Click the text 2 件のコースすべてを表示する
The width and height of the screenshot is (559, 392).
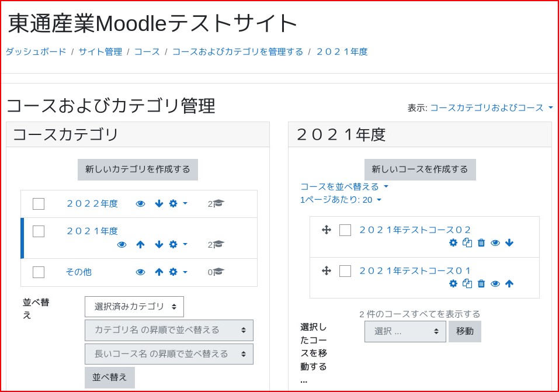click(x=419, y=314)
